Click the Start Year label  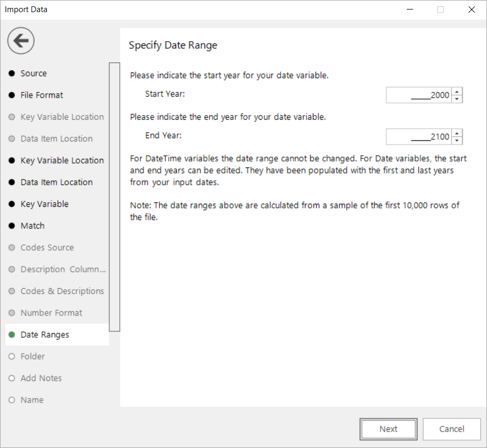click(x=165, y=94)
